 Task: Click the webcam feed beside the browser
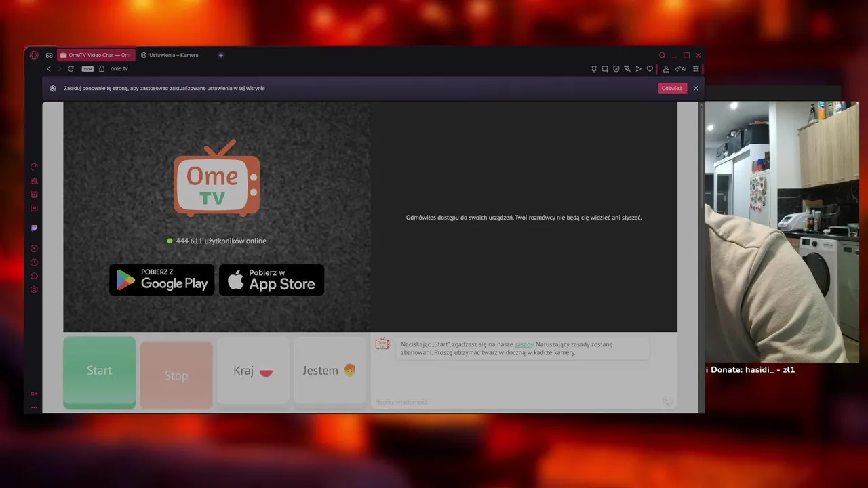click(x=782, y=232)
